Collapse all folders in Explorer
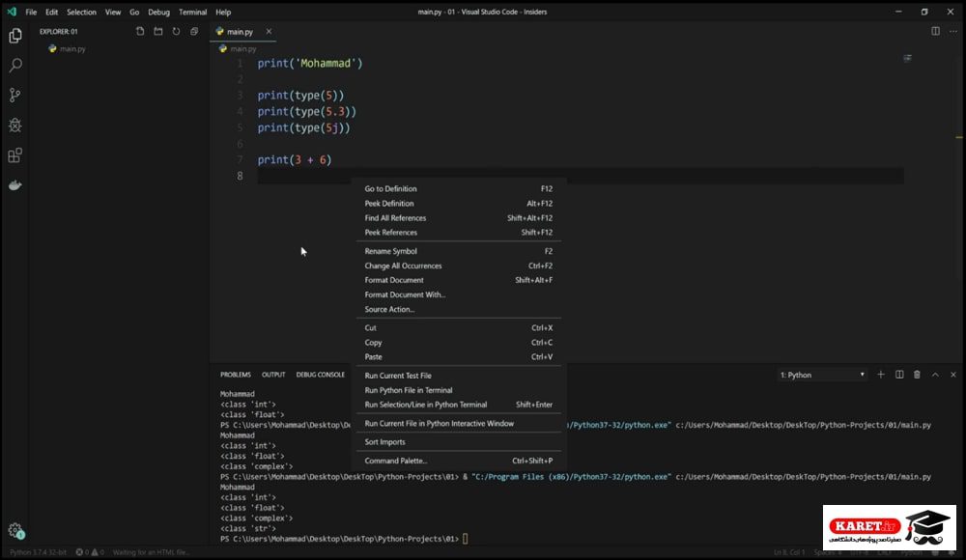Image resolution: width=966 pixels, height=560 pixels. (194, 32)
